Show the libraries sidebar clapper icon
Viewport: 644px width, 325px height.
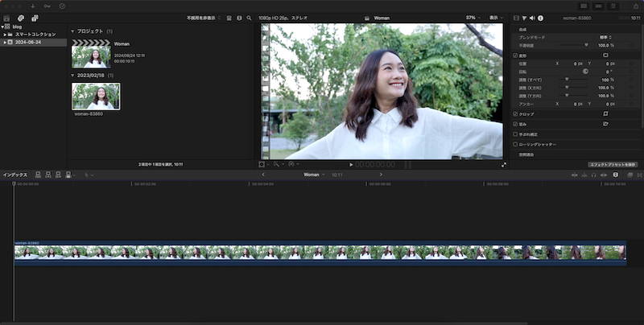(x=6, y=18)
